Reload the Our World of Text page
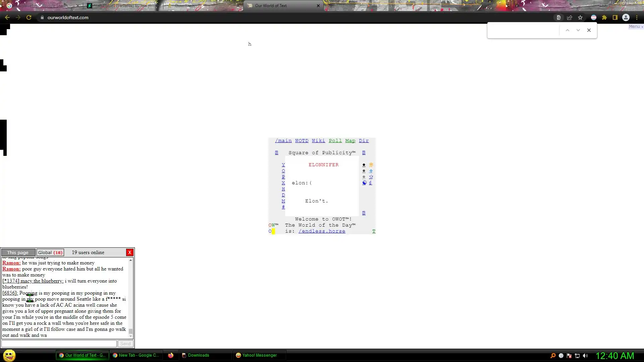The width and height of the screenshot is (644, 362). pos(29,17)
